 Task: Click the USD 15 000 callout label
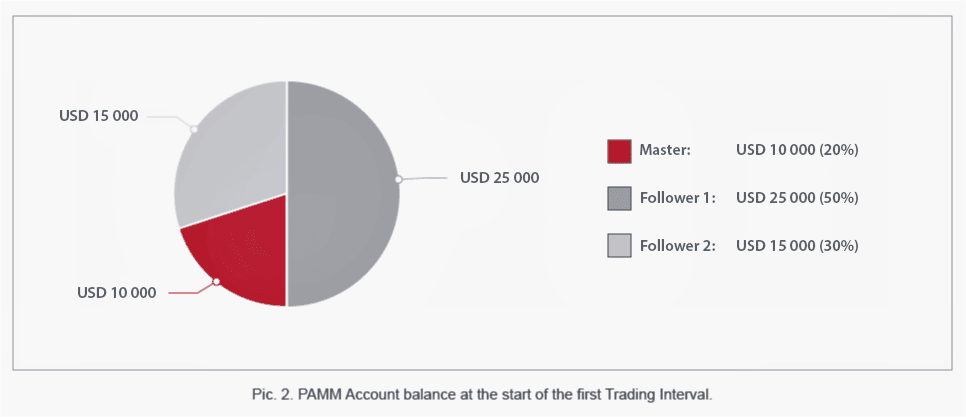tap(99, 115)
